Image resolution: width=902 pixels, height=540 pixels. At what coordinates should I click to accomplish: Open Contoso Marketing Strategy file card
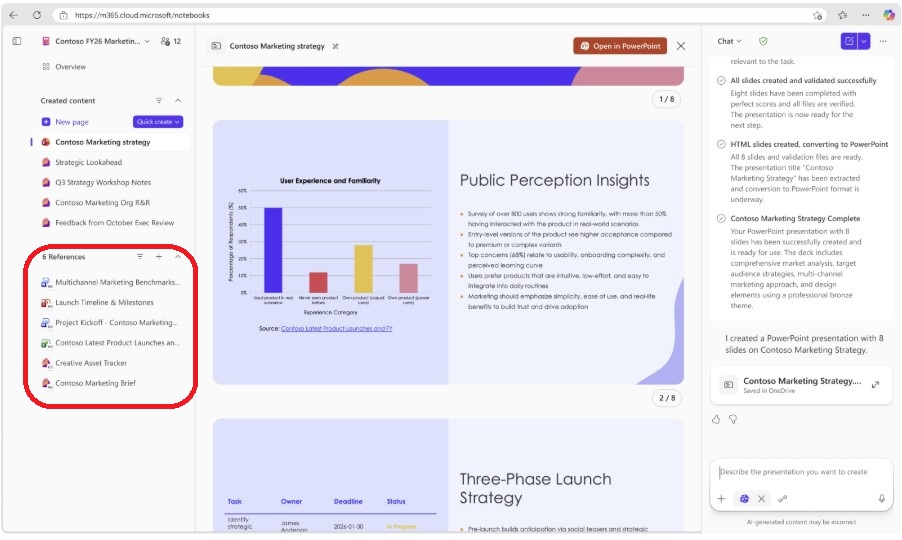coord(801,385)
